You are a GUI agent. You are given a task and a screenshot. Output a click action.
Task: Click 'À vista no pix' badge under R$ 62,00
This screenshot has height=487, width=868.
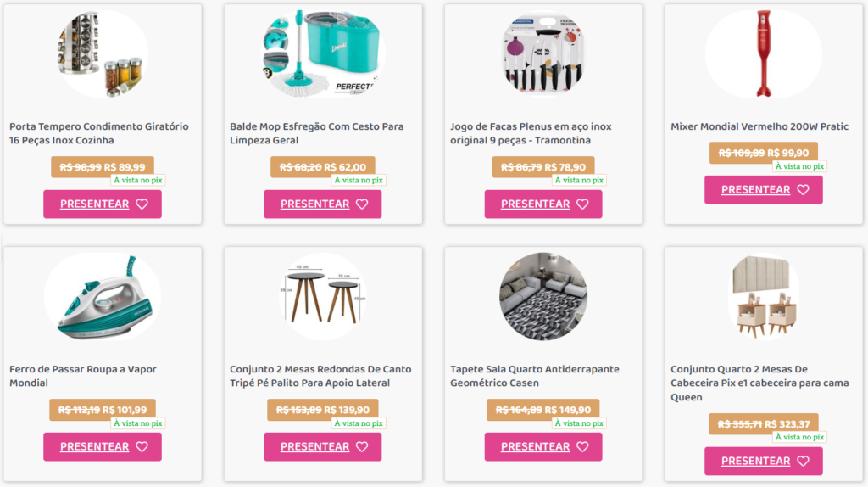359,180
